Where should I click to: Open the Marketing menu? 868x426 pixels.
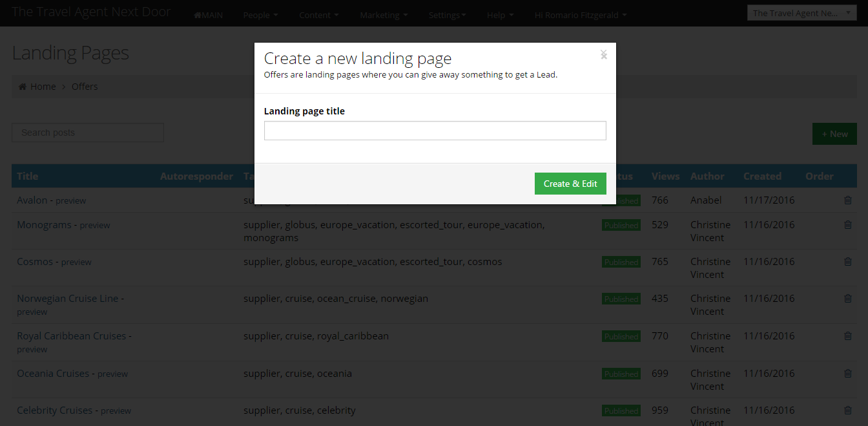click(x=384, y=16)
